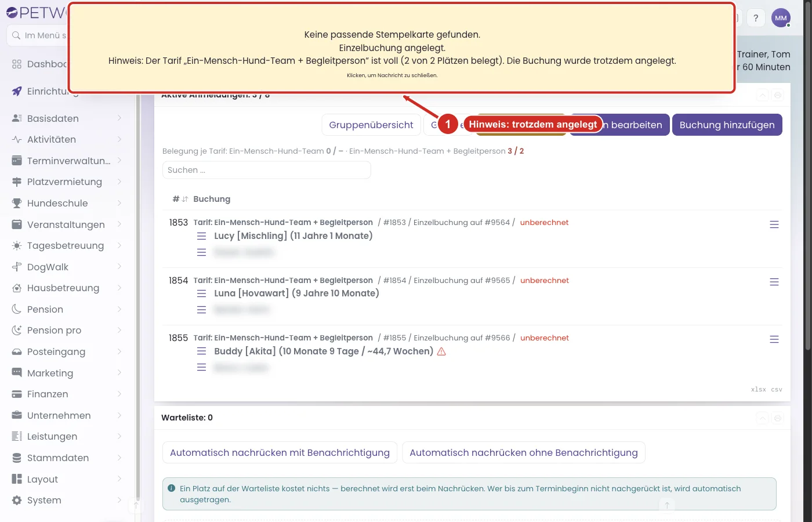Expand the Finanzen submenu chevron
The height and width of the screenshot is (522, 812).
click(119, 394)
